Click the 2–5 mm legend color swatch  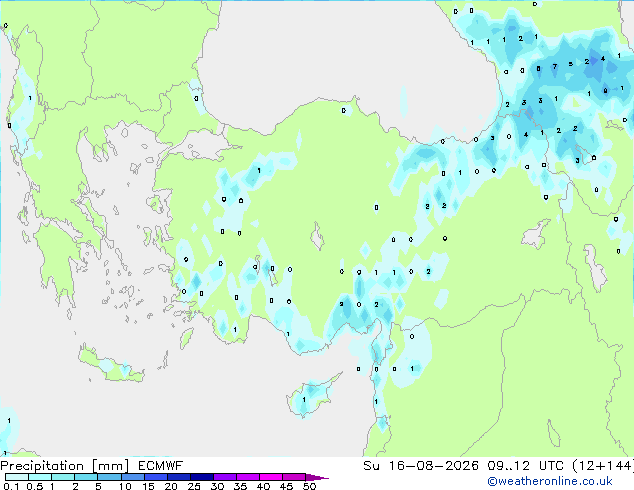tap(86, 477)
